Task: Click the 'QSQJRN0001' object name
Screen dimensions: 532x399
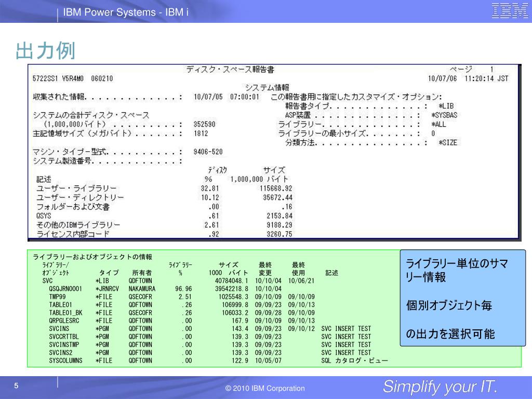Action: (65, 289)
